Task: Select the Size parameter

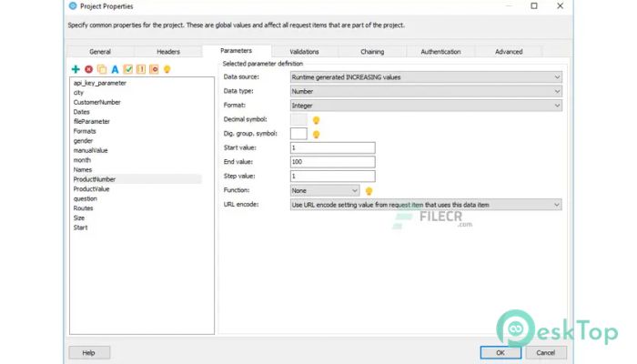Action: tap(79, 218)
